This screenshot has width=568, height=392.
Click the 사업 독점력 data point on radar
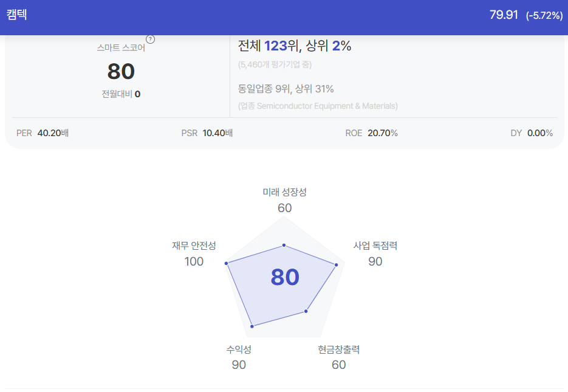coord(337,265)
